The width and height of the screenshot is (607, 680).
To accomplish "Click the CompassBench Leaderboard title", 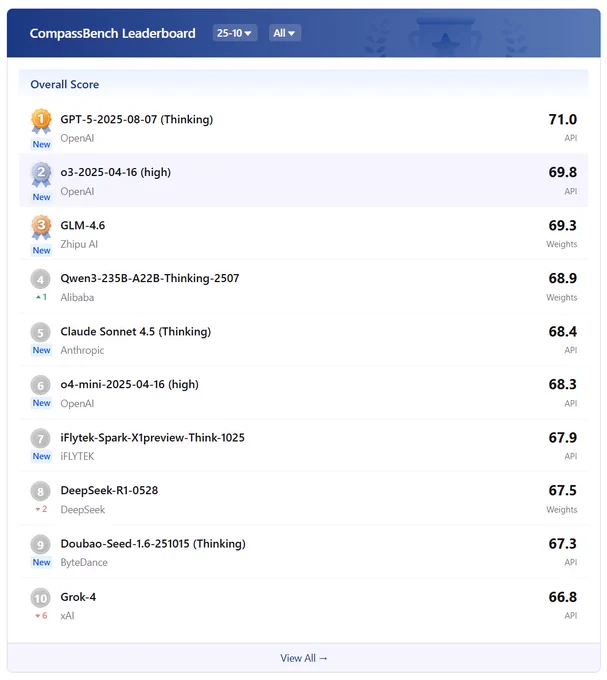I will (113, 33).
